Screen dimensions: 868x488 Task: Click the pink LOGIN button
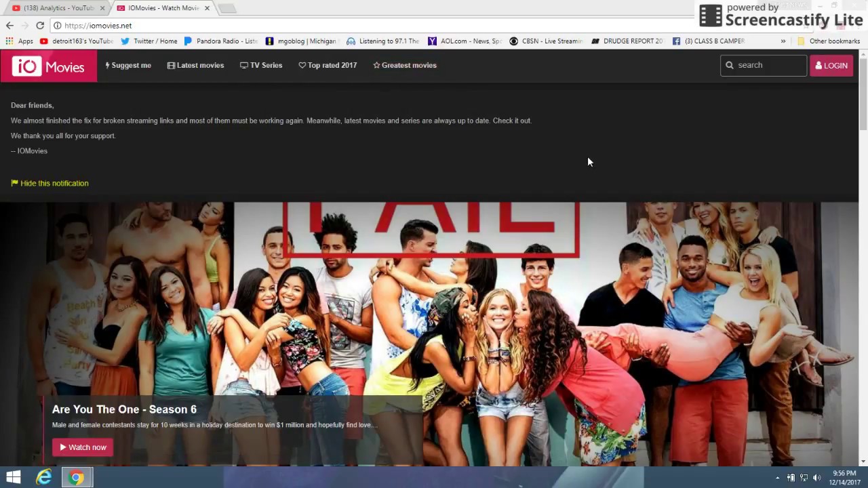coord(831,65)
